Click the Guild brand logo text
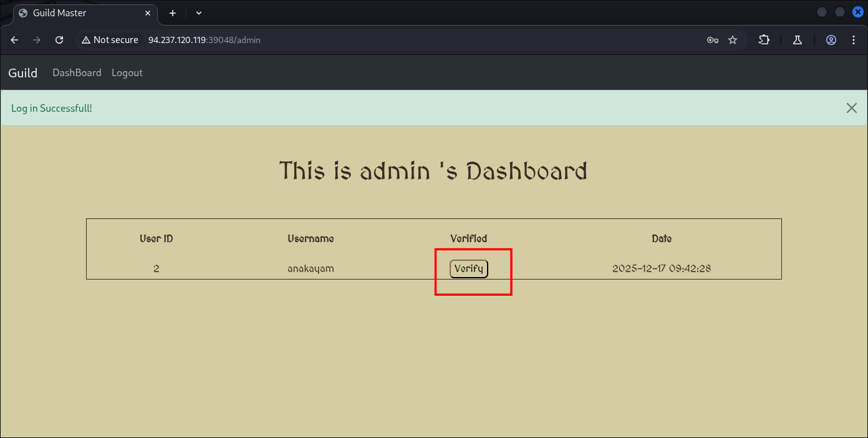The height and width of the screenshot is (438, 868). tap(23, 73)
